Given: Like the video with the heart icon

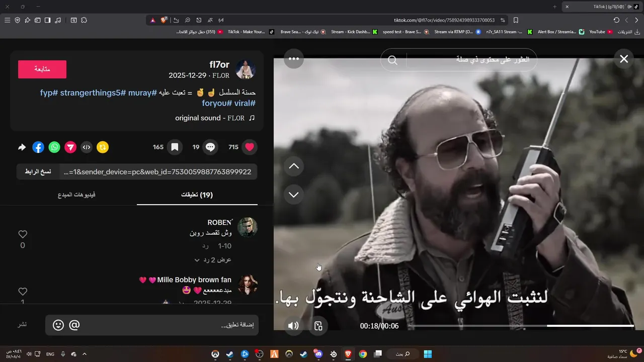Looking at the screenshot, I should point(250,147).
